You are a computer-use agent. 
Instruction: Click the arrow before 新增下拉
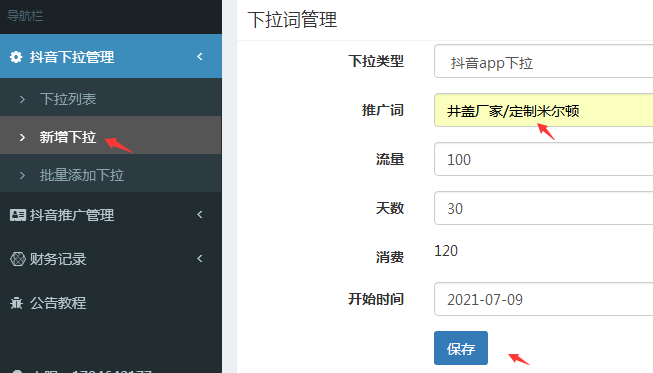[x=22, y=137]
